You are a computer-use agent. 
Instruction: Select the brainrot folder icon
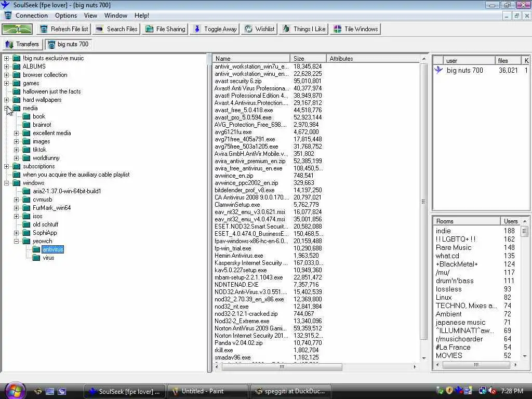[26, 125]
